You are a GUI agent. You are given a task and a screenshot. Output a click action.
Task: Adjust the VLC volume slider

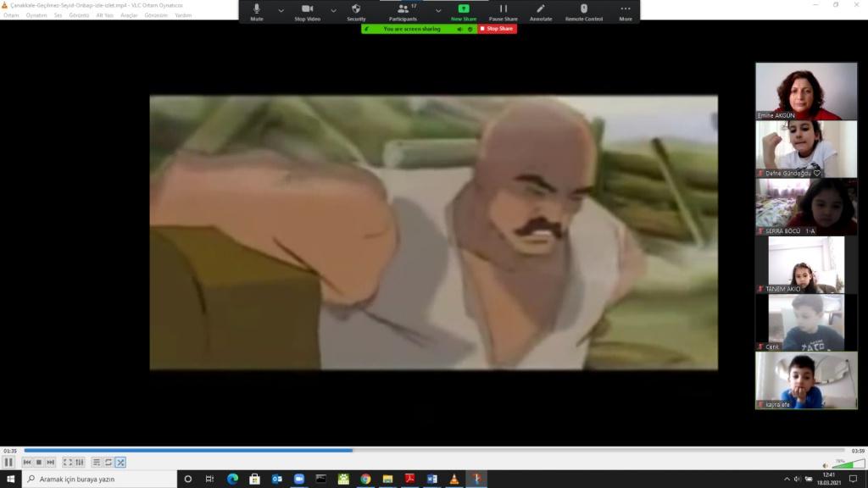coord(848,463)
